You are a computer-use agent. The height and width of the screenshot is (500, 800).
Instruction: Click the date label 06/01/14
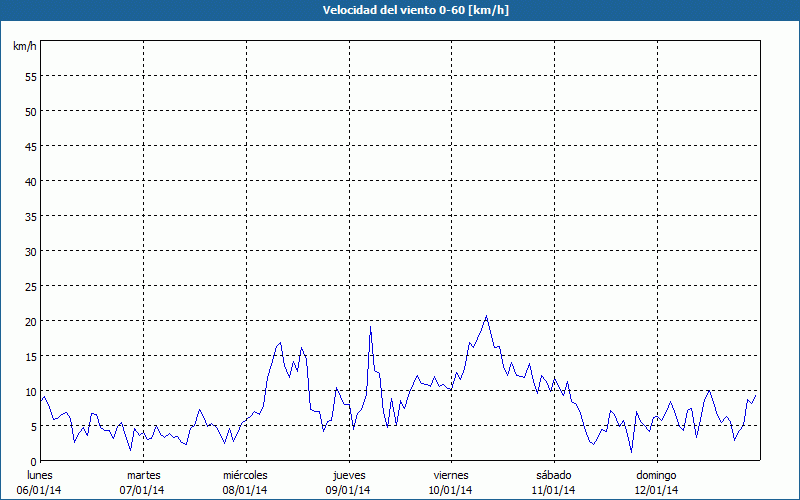pyautogui.click(x=40, y=490)
